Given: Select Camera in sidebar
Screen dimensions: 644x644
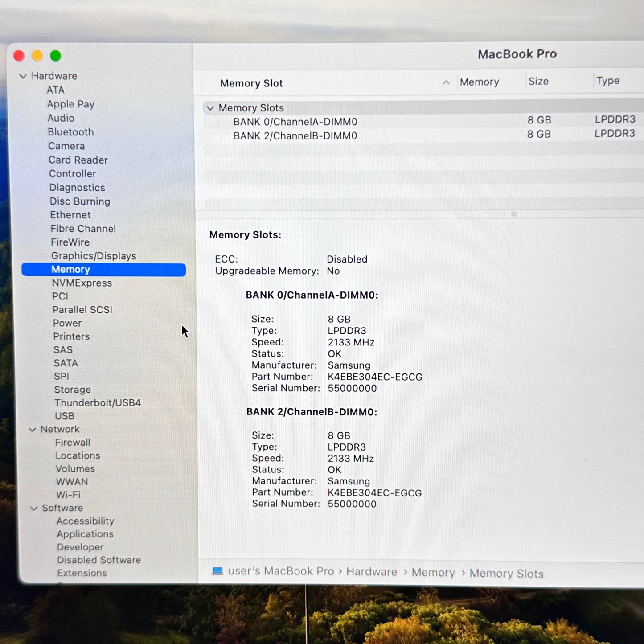Looking at the screenshot, I should 66,146.
